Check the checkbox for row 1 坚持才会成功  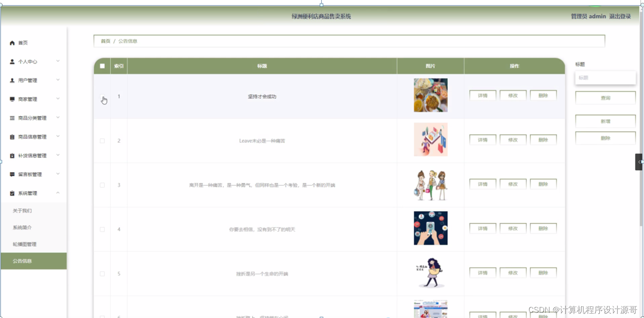(x=102, y=96)
